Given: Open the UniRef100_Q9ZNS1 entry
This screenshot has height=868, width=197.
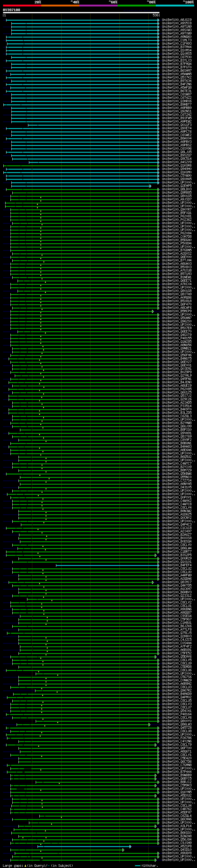Looking at the screenshot, I should pyautogui.click(x=177, y=111).
